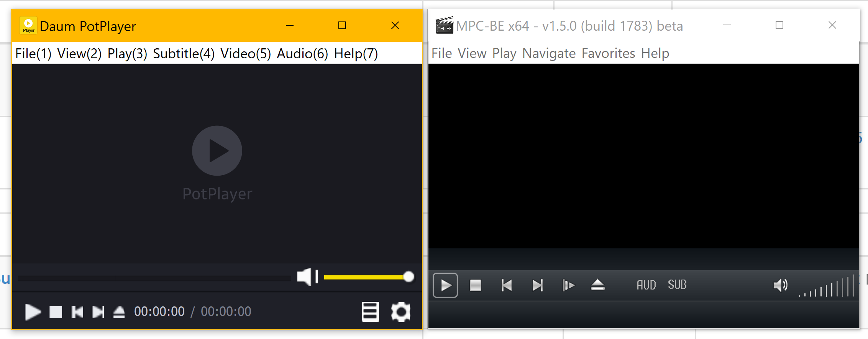Maximize the MPC-BE window

point(779,25)
